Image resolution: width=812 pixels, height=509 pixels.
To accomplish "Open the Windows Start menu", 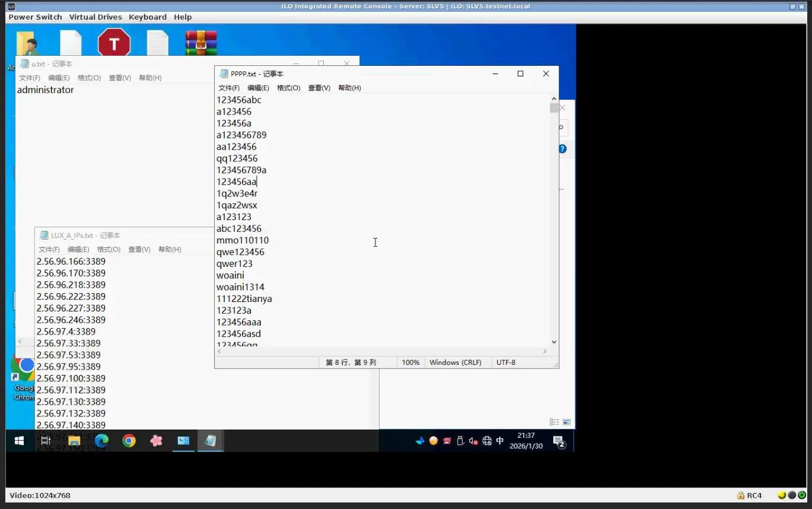I will tap(19, 441).
